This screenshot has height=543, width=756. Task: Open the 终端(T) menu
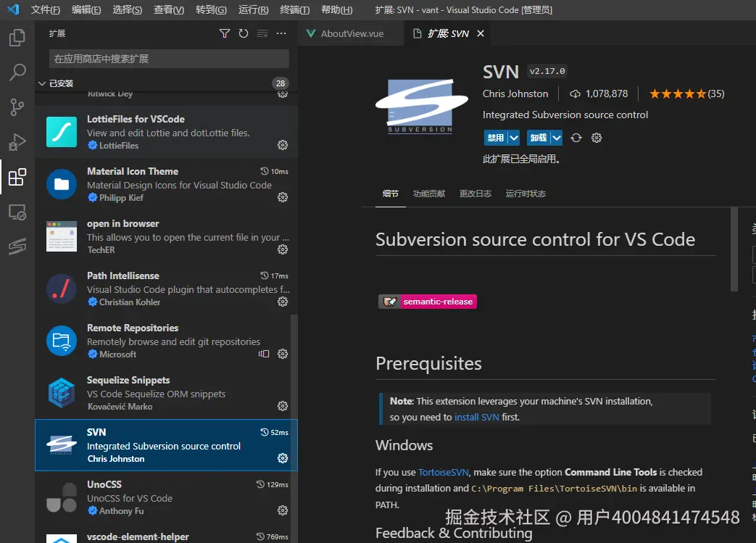click(294, 9)
